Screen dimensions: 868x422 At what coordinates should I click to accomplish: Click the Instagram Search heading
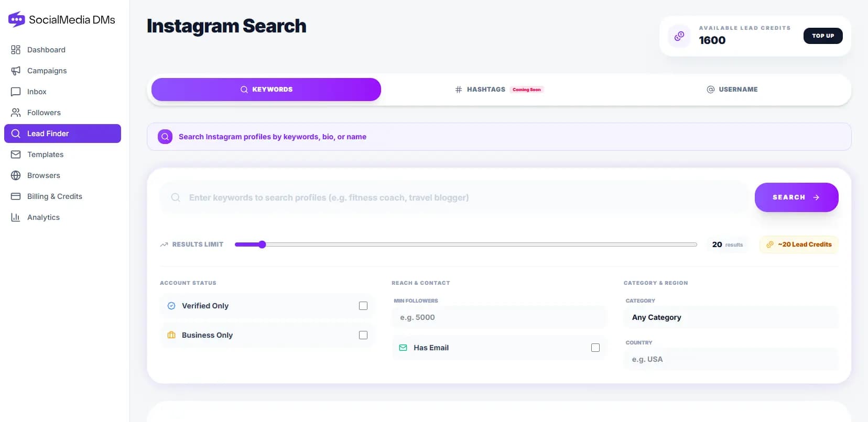coord(226,26)
